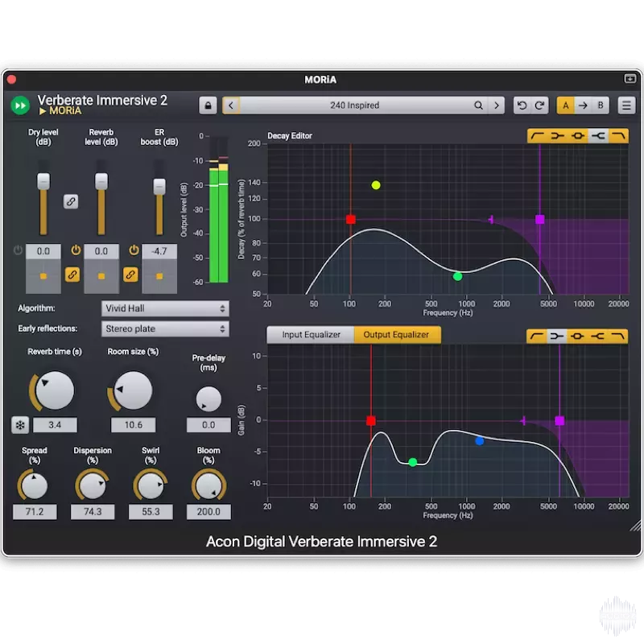Select the A settings slot
This screenshot has height=644, width=644.
(x=566, y=105)
